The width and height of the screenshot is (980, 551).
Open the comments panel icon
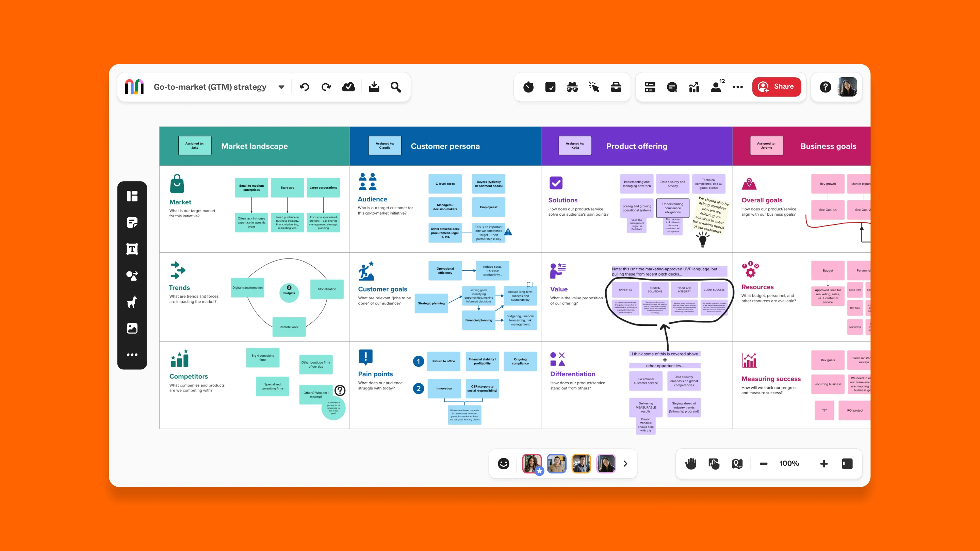(672, 87)
